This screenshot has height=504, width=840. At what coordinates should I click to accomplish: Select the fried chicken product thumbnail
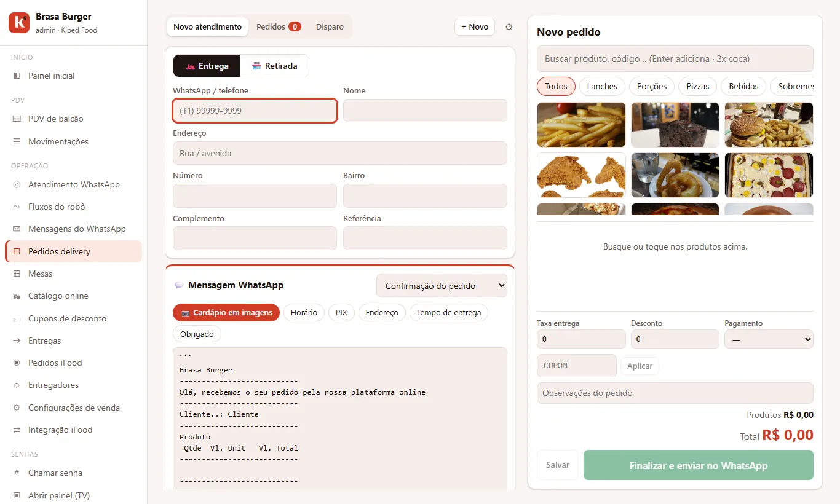pyautogui.click(x=581, y=175)
